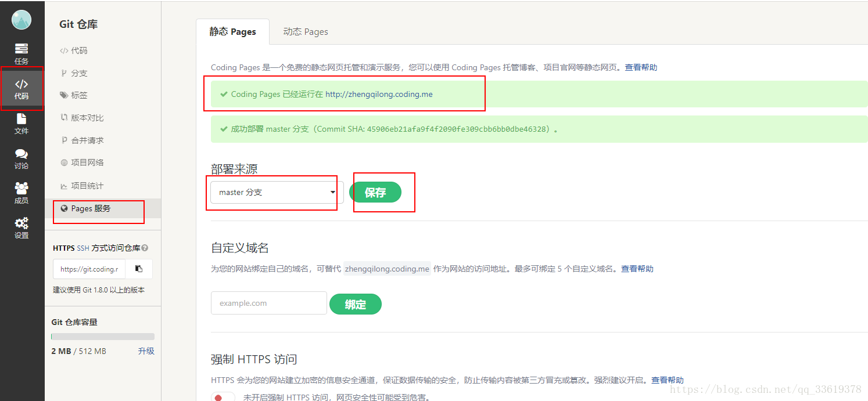Open 版本对比 in Git 仓库 menu
This screenshot has height=401, width=868.
click(x=82, y=118)
